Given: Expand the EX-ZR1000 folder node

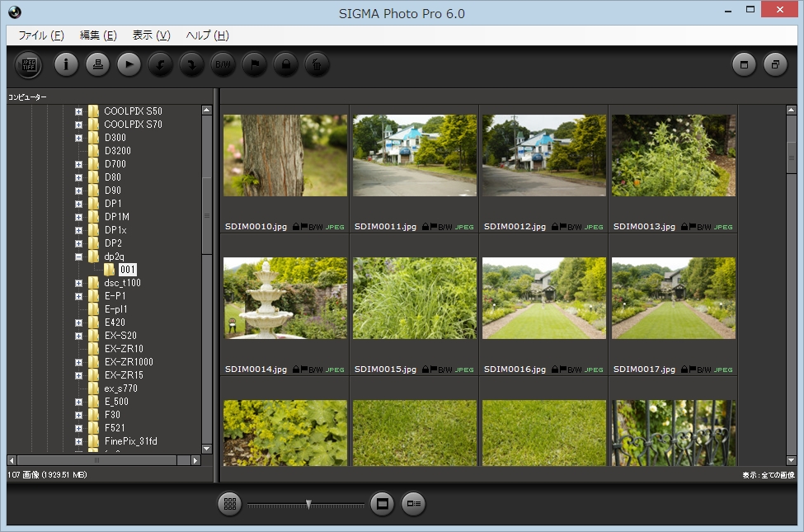Looking at the screenshot, I should point(78,361).
